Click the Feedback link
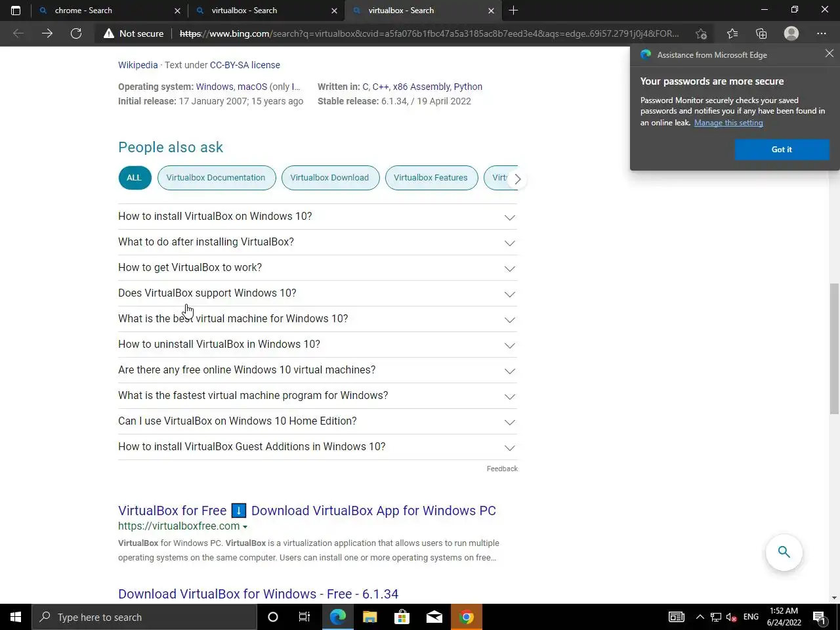Image resolution: width=840 pixels, height=630 pixels. pos(502,469)
